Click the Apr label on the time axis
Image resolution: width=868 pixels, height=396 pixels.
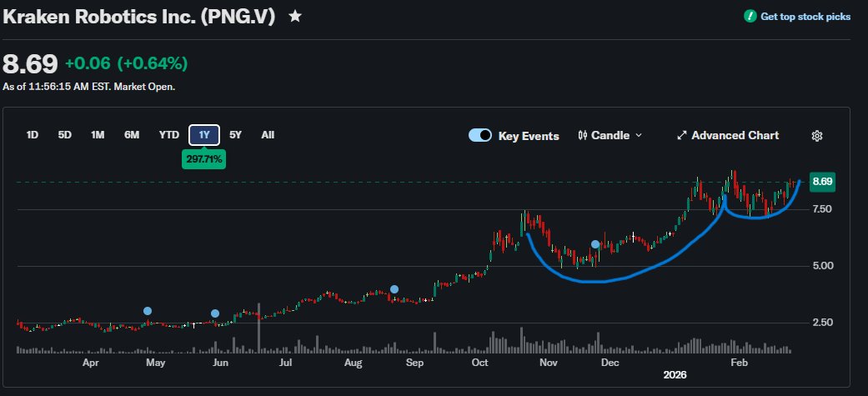tap(90, 363)
